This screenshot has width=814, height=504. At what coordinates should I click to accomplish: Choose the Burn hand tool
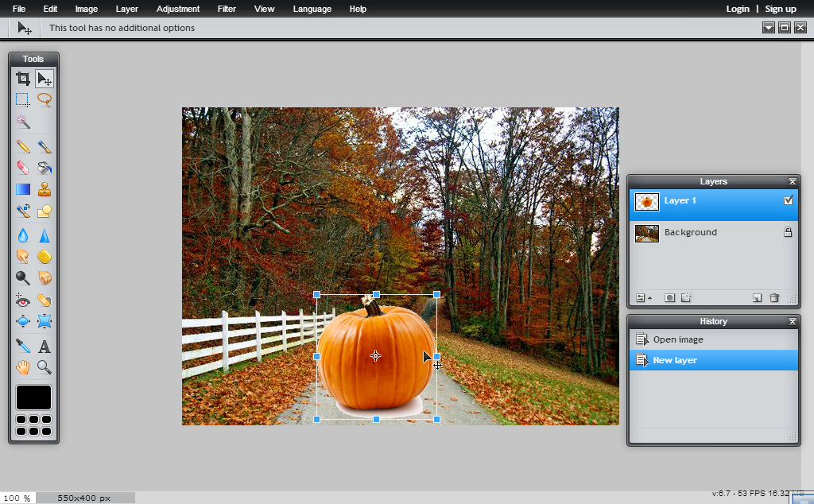click(x=45, y=277)
